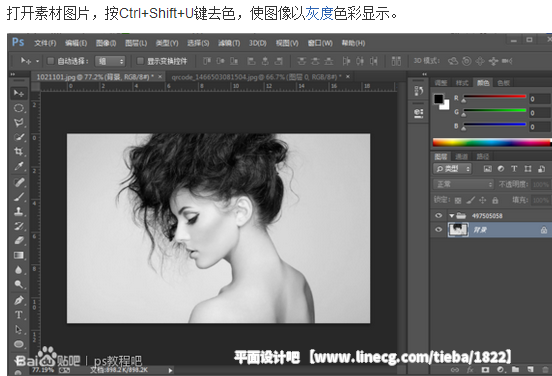Click the foreground color swatch
552x376 pixels.
(439, 99)
